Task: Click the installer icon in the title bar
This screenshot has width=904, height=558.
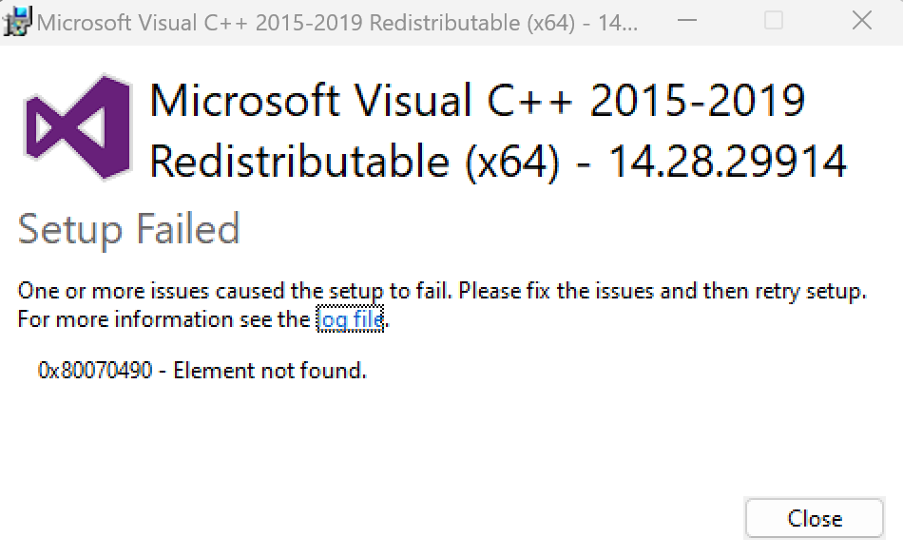Action: [x=19, y=21]
